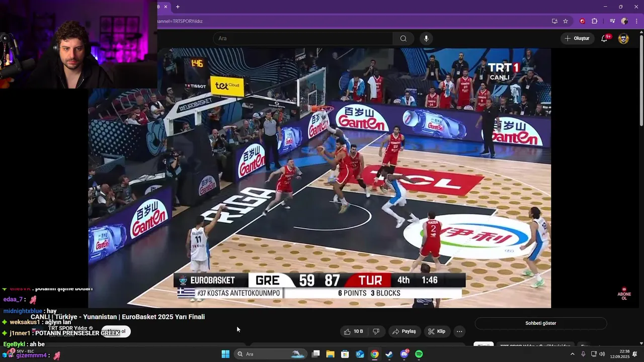Click the Klip scissors button

pyautogui.click(x=437, y=331)
